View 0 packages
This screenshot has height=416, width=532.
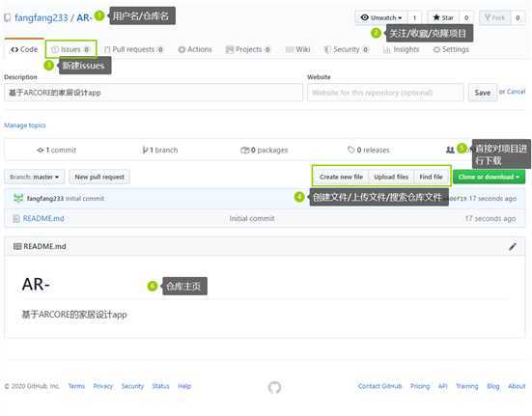tap(265, 150)
